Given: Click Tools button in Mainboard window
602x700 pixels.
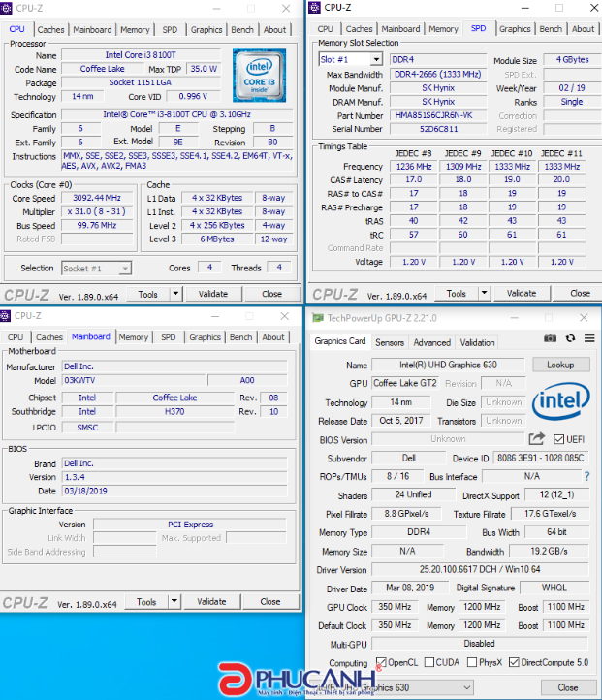Looking at the screenshot, I should click(146, 602).
